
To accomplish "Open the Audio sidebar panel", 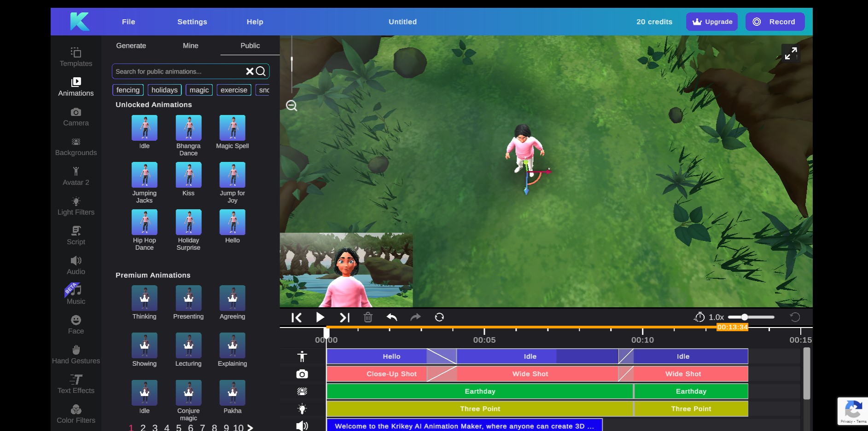I will (x=76, y=265).
